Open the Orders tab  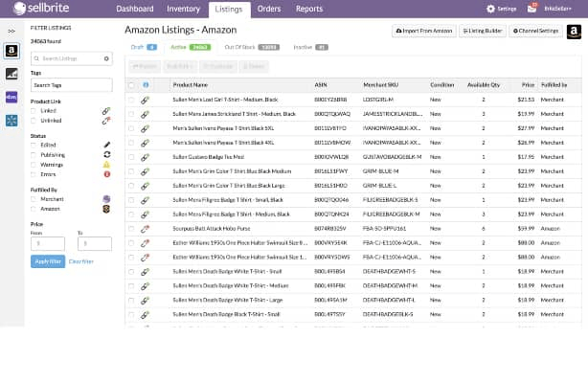tap(269, 9)
